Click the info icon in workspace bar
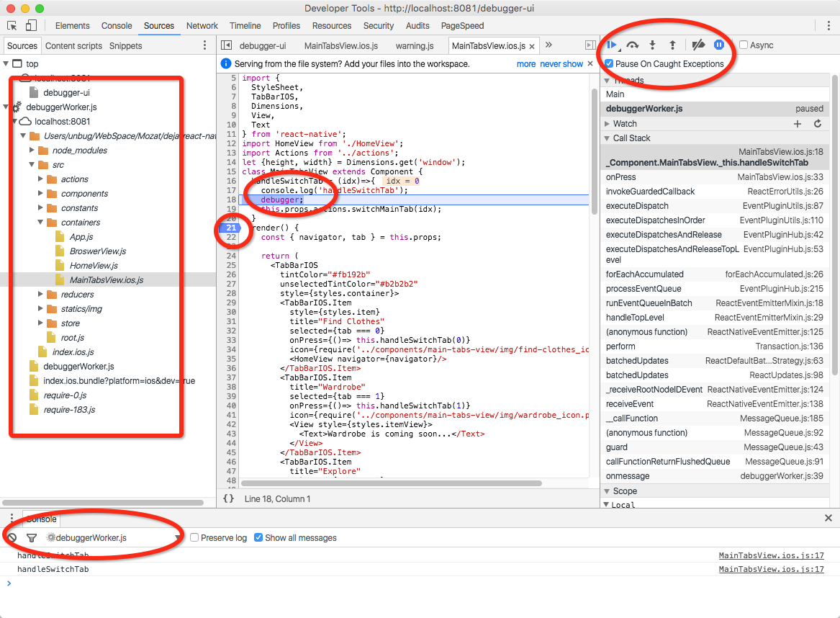The width and height of the screenshot is (840, 618). point(226,64)
